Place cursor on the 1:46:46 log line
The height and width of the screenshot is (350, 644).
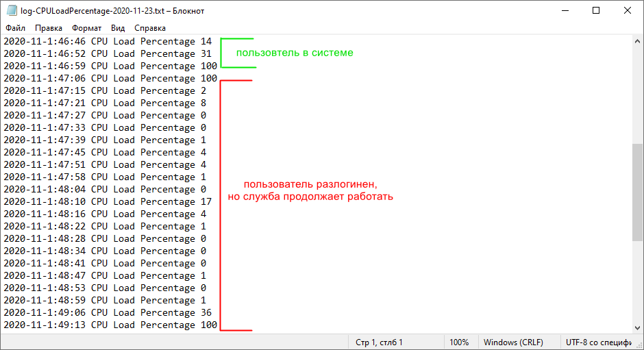click(x=103, y=42)
